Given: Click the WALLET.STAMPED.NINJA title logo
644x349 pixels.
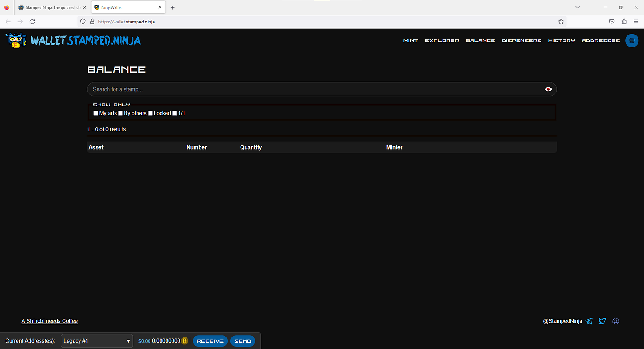Looking at the screenshot, I should click(x=86, y=41).
